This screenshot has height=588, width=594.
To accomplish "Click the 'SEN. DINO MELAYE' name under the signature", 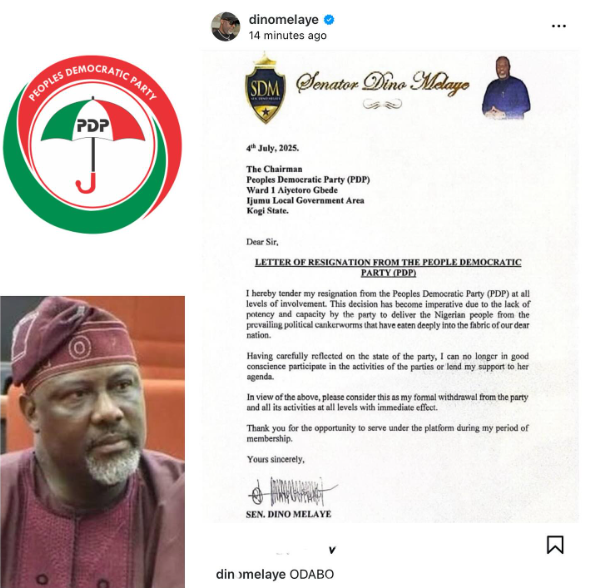I will click(x=288, y=514).
